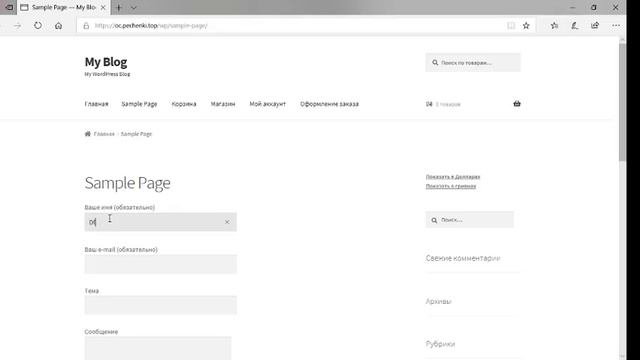Click the Архивы heading text

coord(438,302)
